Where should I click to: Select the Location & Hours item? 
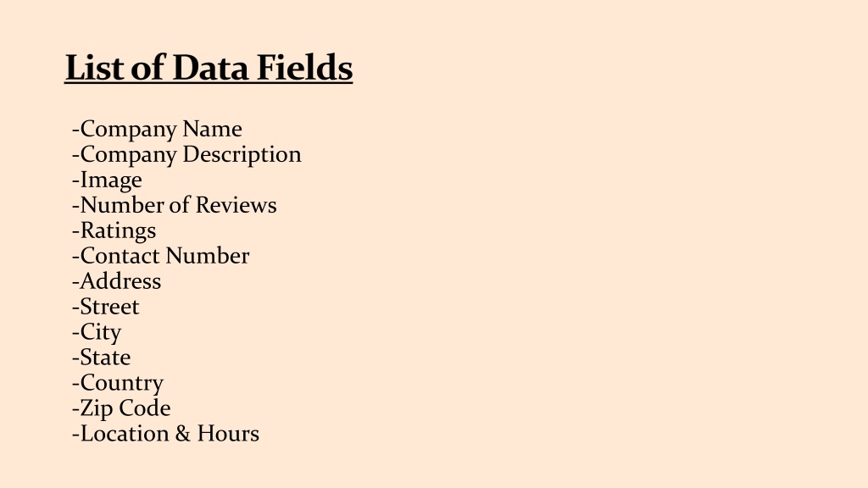pyautogui.click(x=165, y=434)
